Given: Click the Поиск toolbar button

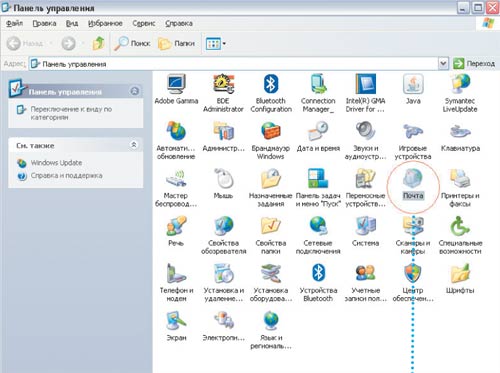Looking at the screenshot, I should coord(132,43).
